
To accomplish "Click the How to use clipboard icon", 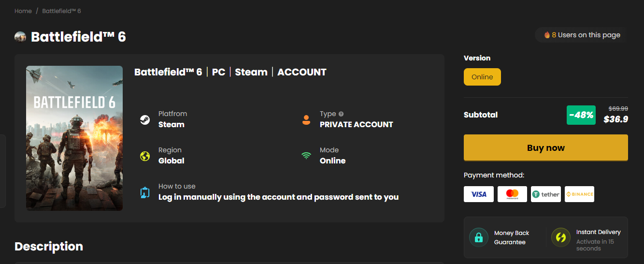I will point(144,192).
